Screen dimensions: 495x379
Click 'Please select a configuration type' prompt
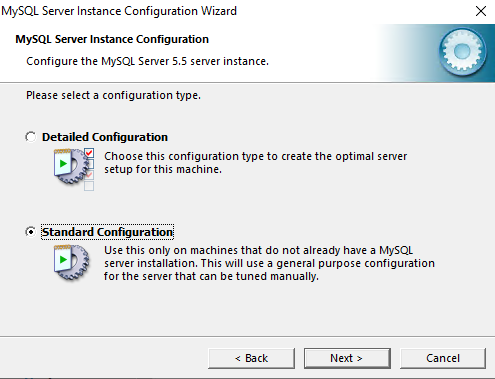pyautogui.click(x=113, y=95)
